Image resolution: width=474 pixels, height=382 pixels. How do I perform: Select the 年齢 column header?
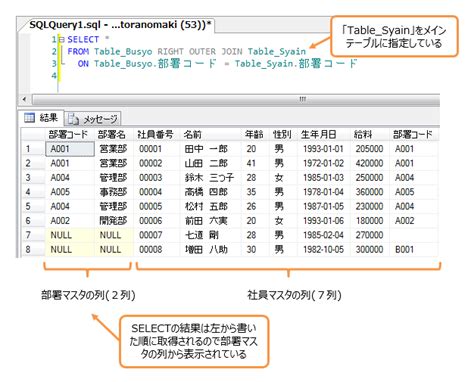pos(255,135)
